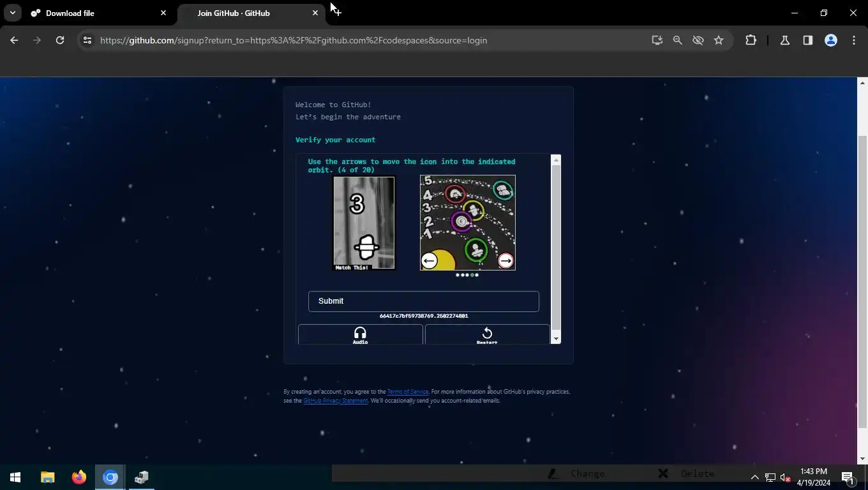Click the address bar URL

click(x=294, y=40)
